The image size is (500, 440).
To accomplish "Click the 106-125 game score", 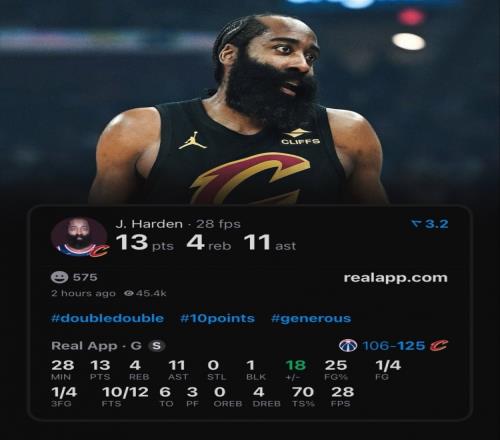I will click(394, 346).
